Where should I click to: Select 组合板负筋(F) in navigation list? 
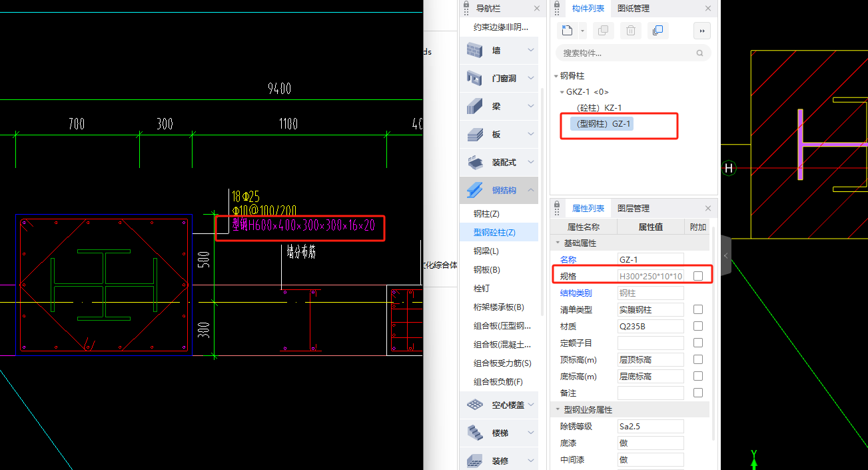point(498,381)
